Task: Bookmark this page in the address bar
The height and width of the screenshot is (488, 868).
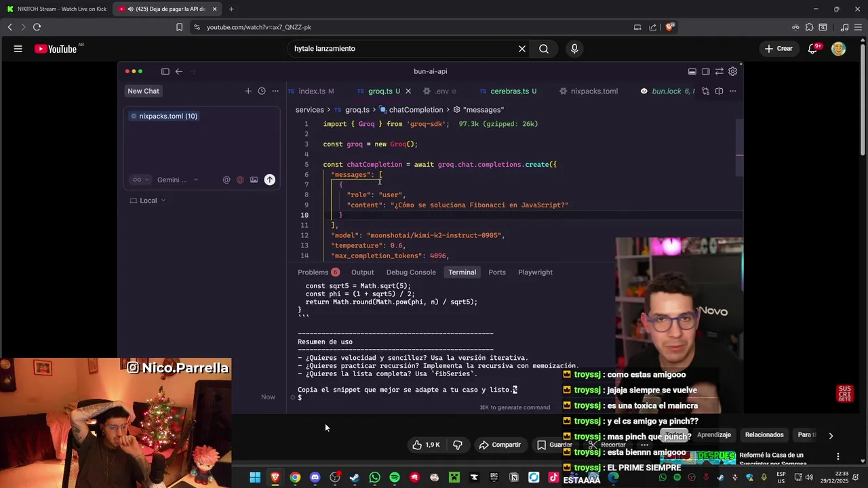Action: click(179, 27)
